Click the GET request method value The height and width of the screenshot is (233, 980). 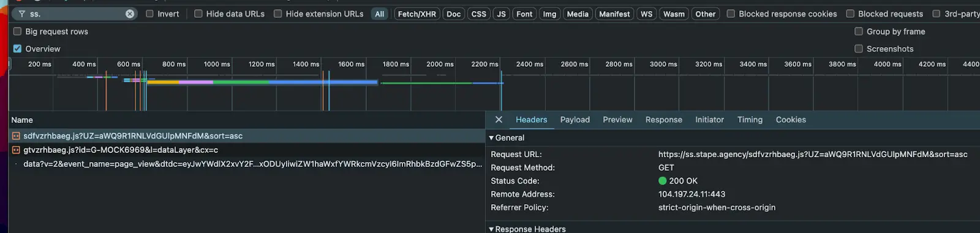pos(666,168)
